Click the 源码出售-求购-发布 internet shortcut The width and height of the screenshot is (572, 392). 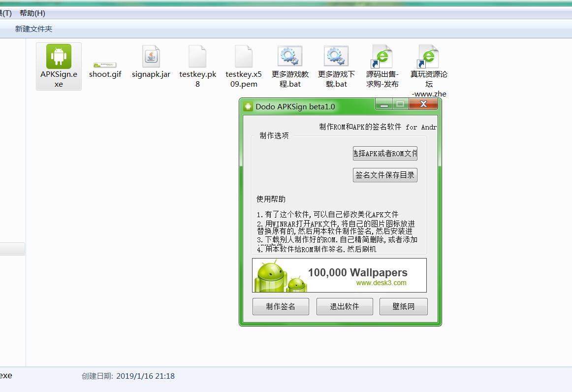click(382, 57)
